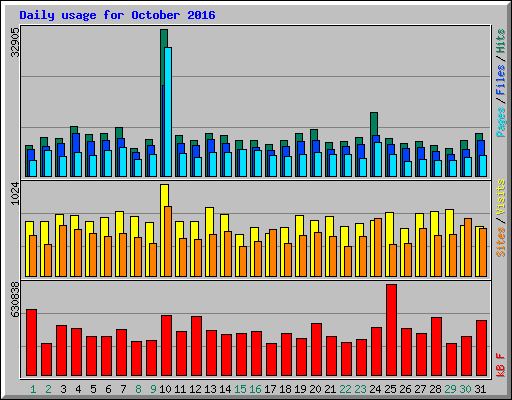This screenshot has height=400, width=512.
Task: Click the x-axis day label 10
Action: click(x=165, y=389)
